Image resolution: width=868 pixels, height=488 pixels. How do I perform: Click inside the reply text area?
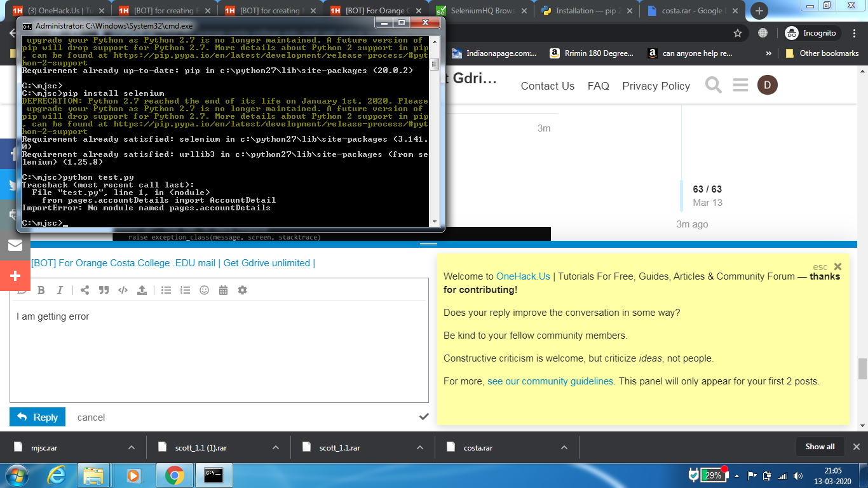(x=219, y=356)
